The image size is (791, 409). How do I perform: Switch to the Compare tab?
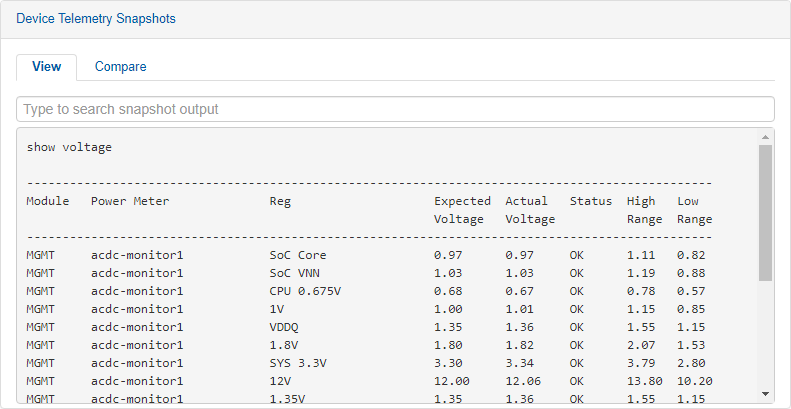[x=120, y=67]
